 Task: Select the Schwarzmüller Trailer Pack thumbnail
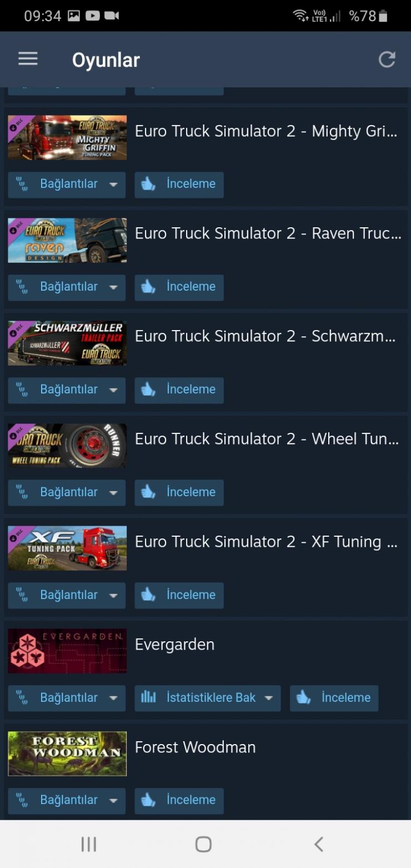(x=67, y=343)
